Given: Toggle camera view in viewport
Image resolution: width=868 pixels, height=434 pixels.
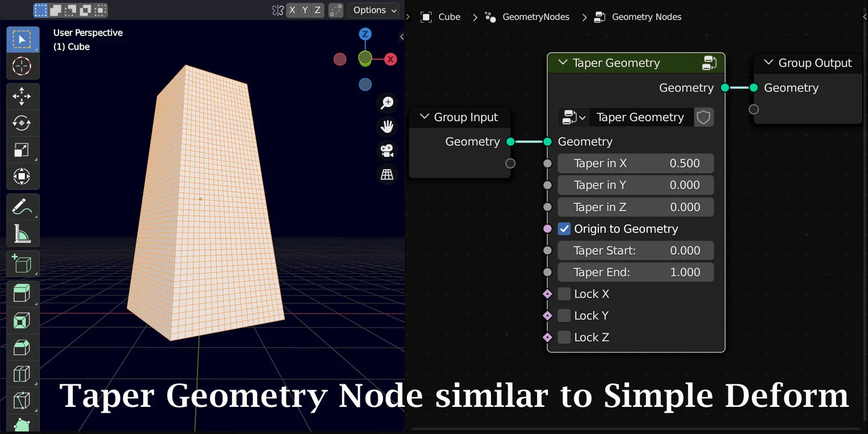Looking at the screenshot, I should [387, 150].
